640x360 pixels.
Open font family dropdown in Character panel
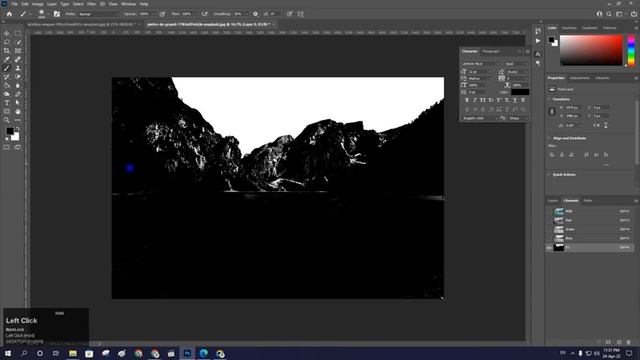pos(481,64)
